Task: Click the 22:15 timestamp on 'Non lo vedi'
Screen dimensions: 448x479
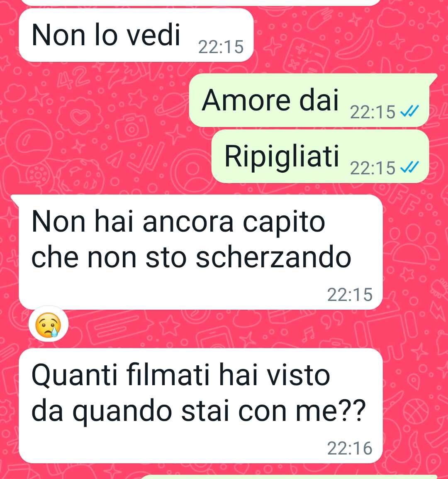Action: pos(221,47)
